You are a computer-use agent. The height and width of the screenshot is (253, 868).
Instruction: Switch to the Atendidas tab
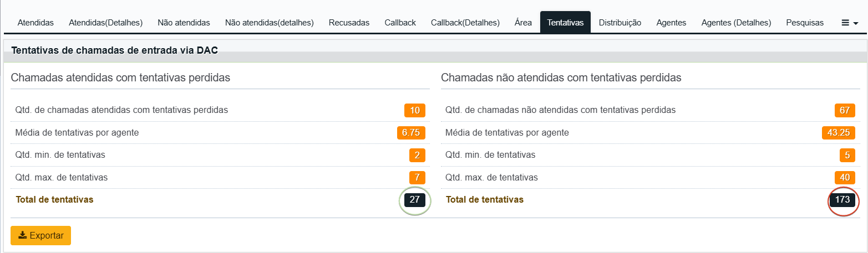pos(35,23)
